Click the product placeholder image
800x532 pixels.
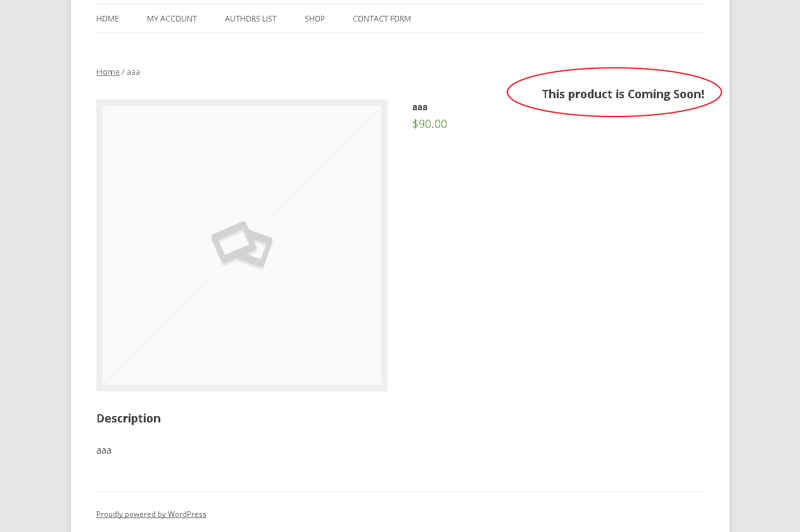[x=242, y=245]
